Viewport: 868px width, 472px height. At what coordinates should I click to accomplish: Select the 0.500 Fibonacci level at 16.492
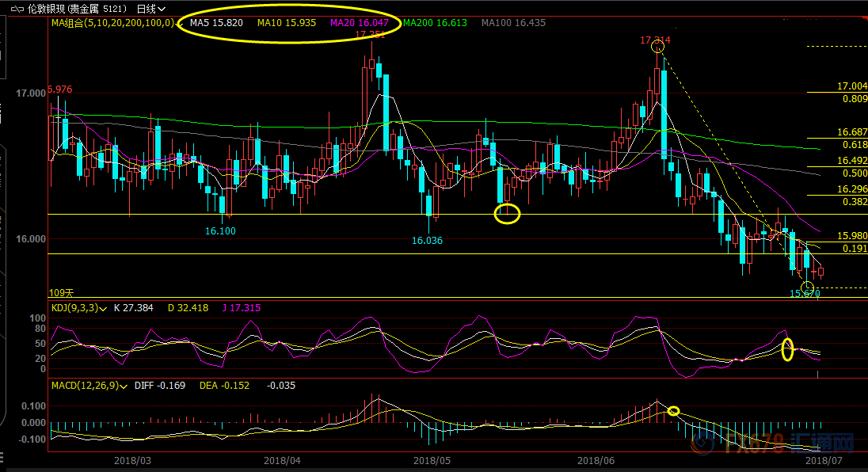(x=854, y=173)
